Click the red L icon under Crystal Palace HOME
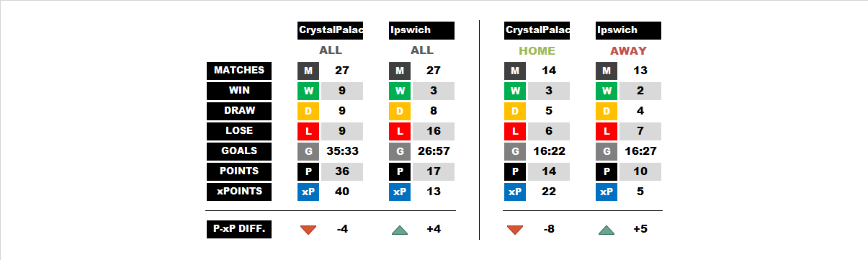 [x=515, y=132]
